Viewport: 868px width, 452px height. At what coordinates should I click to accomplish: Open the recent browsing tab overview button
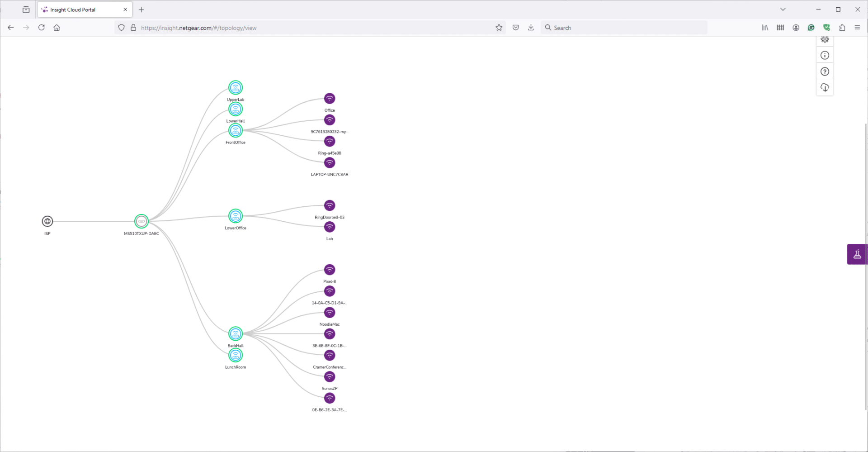tap(26, 10)
